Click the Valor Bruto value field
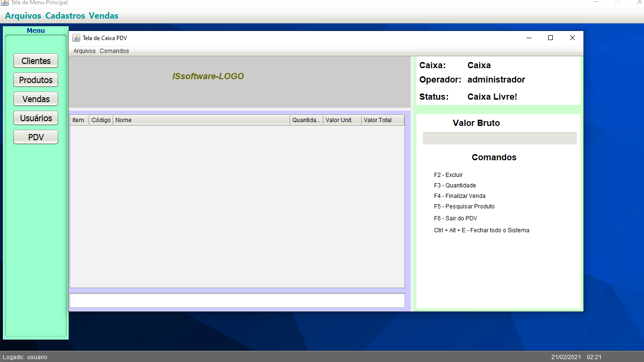The width and height of the screenshot is (644, 362). point(499,138)
